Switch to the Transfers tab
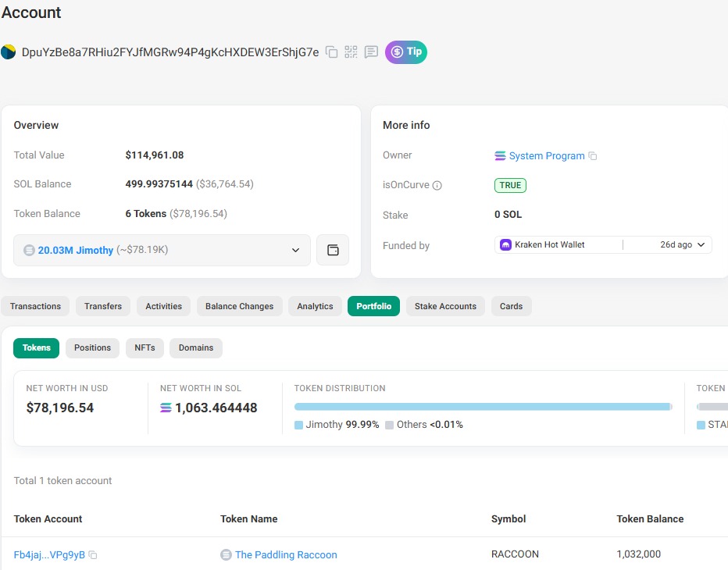Image resolution: width=728 pixels, height=570 pixels. (x=103, y=306)
